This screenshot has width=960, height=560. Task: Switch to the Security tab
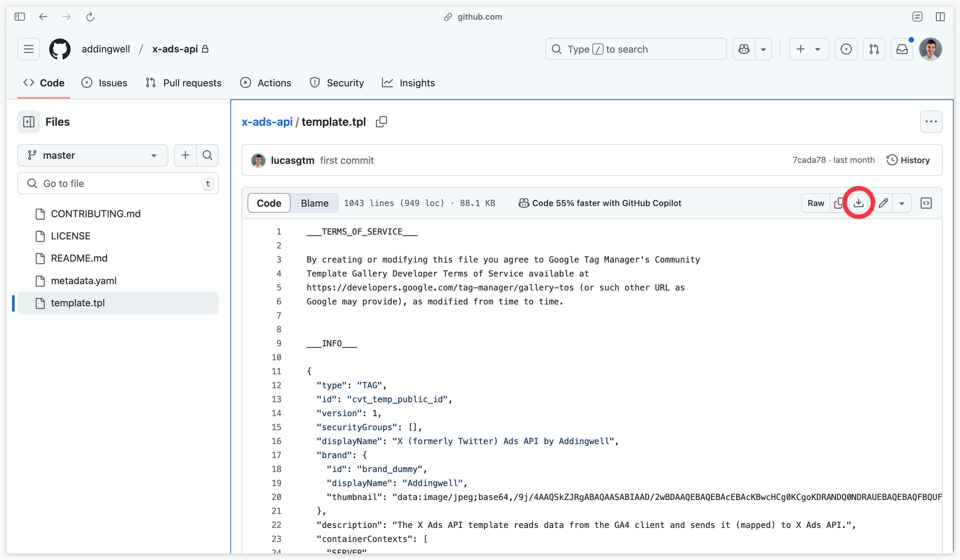[337, 83]
